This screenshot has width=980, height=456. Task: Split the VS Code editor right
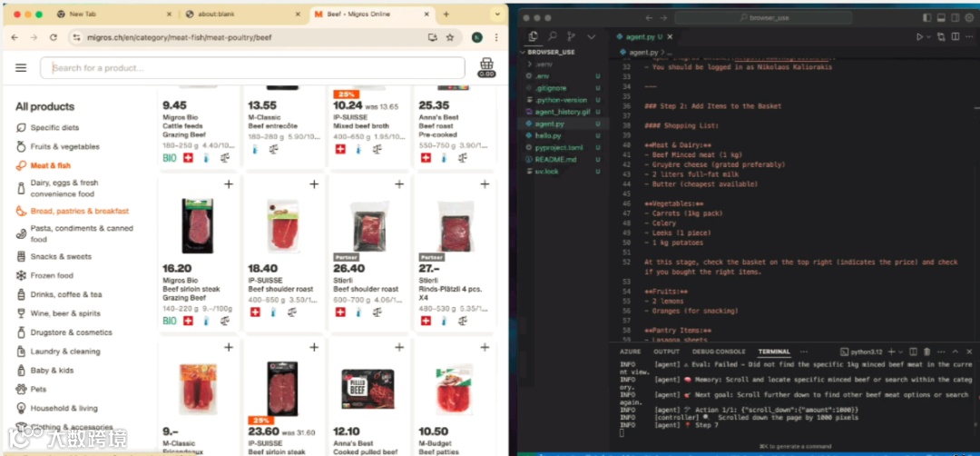955,37
